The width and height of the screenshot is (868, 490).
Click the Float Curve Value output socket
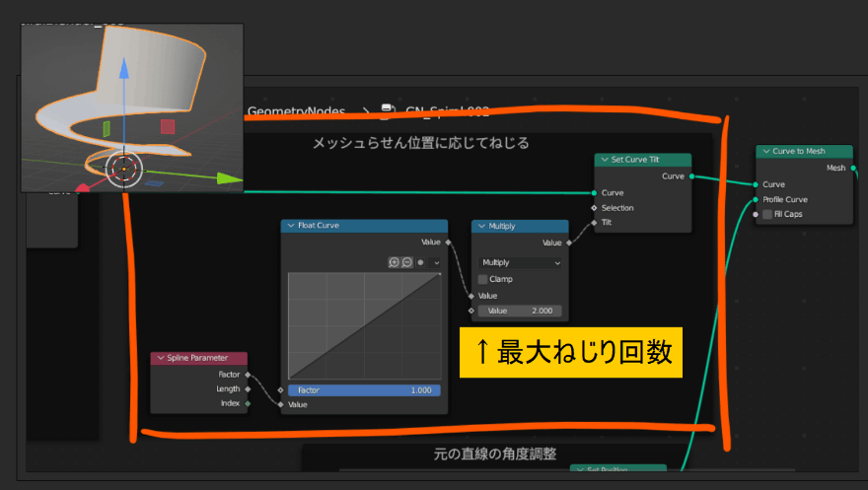coord(448,242)
